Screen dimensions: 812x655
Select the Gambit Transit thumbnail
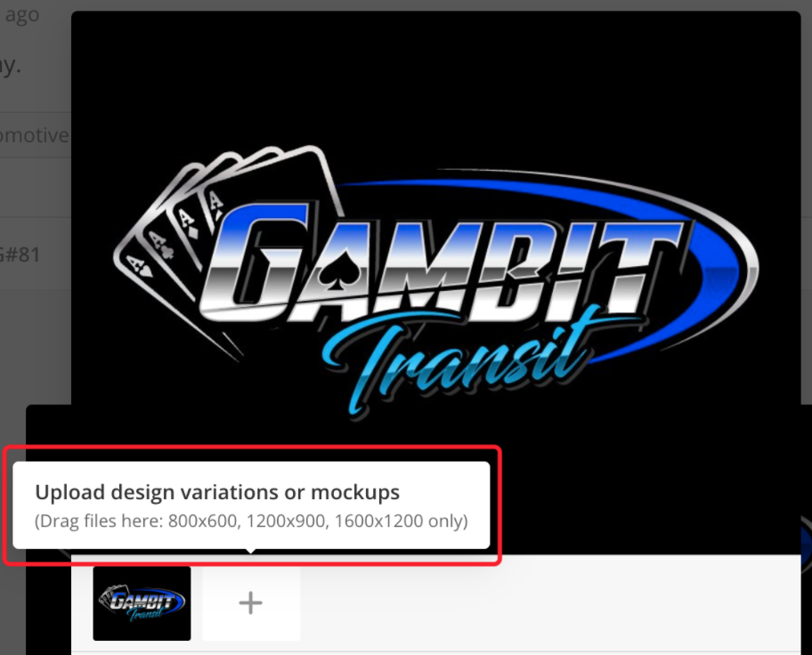[x=142, y=603]
